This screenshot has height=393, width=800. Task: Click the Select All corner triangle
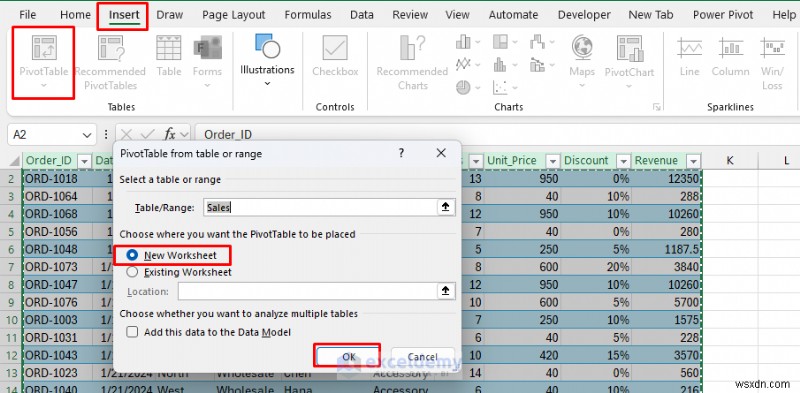14,160
